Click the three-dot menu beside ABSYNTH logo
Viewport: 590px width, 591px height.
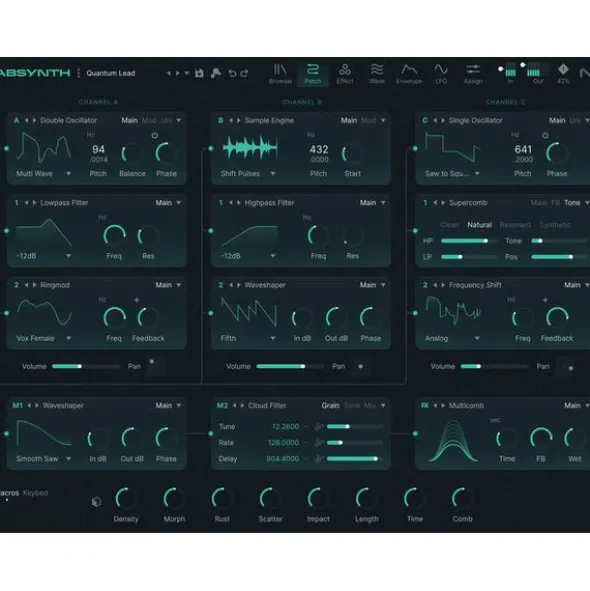[78, 73]
